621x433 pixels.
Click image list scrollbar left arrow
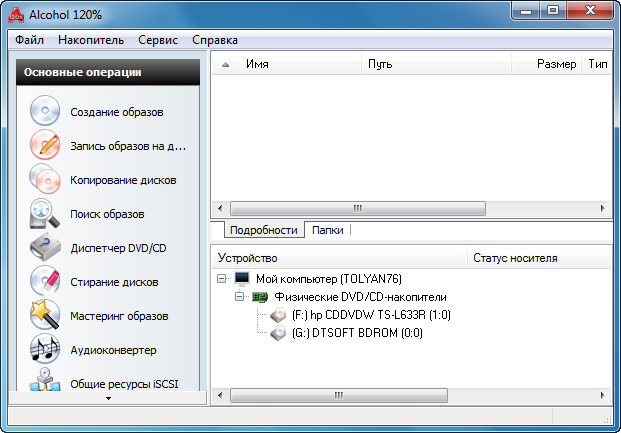coord(220,208)
